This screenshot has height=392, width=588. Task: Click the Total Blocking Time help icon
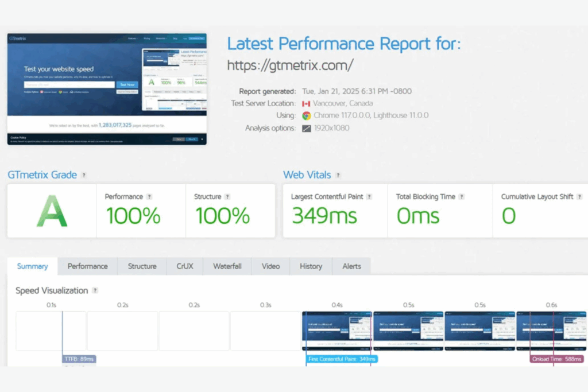point(462,197)
